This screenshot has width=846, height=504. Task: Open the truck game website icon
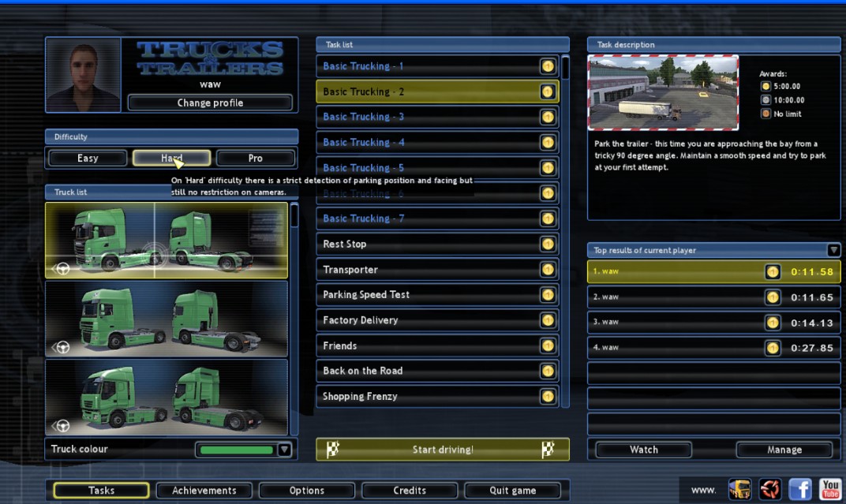(739, 490)
